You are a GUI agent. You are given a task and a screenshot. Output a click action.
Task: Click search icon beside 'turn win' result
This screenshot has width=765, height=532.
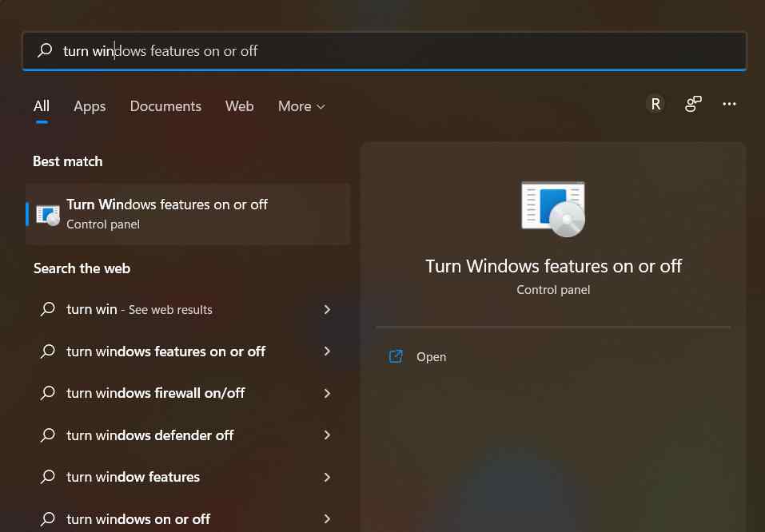[48, 308]
